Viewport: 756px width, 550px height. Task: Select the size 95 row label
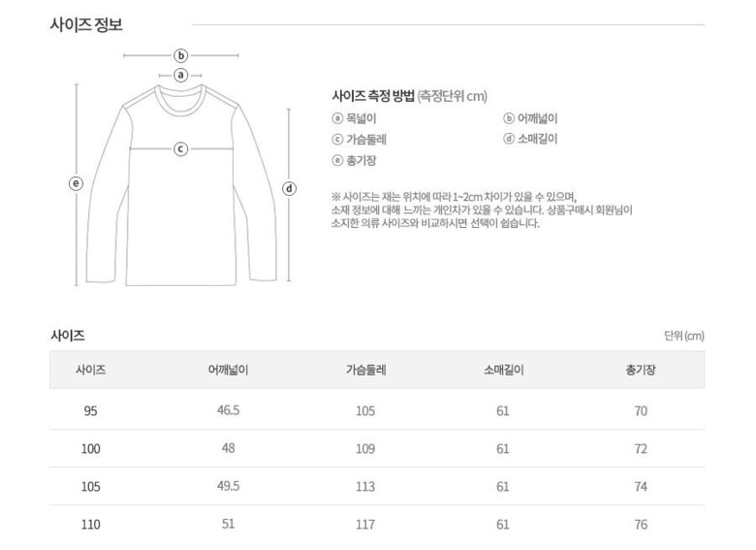[x=90, y=410]
